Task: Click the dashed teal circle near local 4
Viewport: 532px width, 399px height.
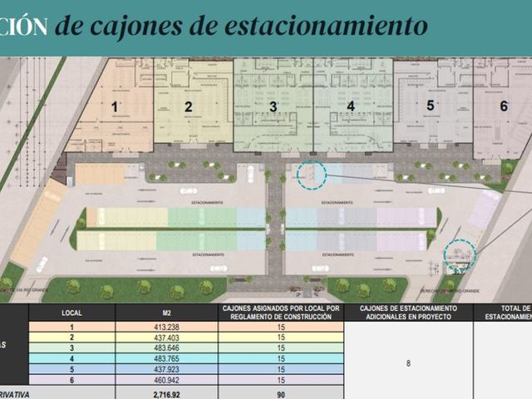Action: click(x=312, y=175)
